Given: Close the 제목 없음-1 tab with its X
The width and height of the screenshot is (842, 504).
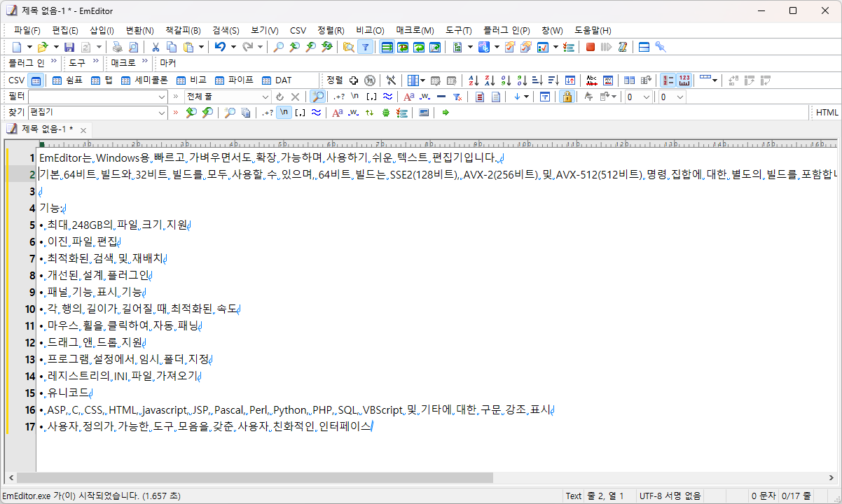Looking at the screenshot, I should coord(83,130).
